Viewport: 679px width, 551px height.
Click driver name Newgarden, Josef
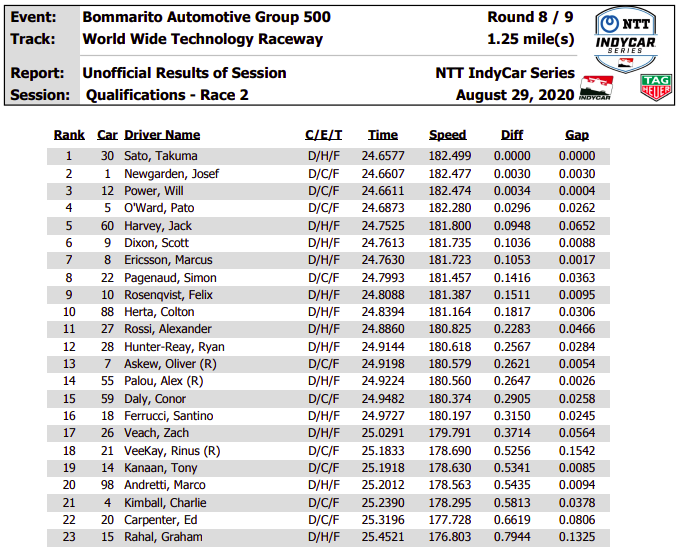[171, 174]
